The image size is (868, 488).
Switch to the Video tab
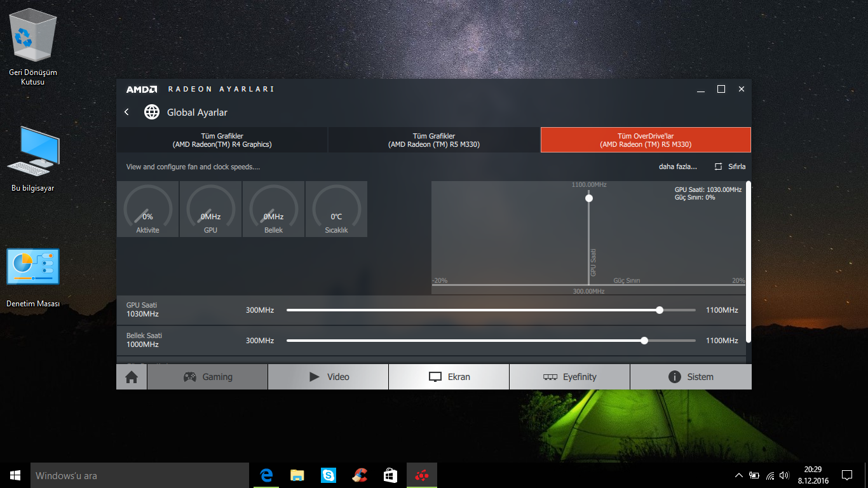(329, 377)
